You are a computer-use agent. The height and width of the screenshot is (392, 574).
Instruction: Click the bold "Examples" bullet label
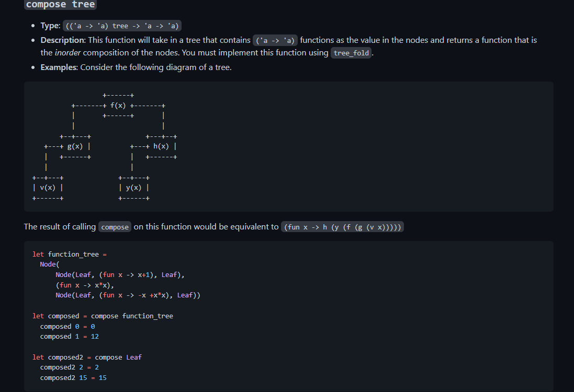(x=59, y=67)
